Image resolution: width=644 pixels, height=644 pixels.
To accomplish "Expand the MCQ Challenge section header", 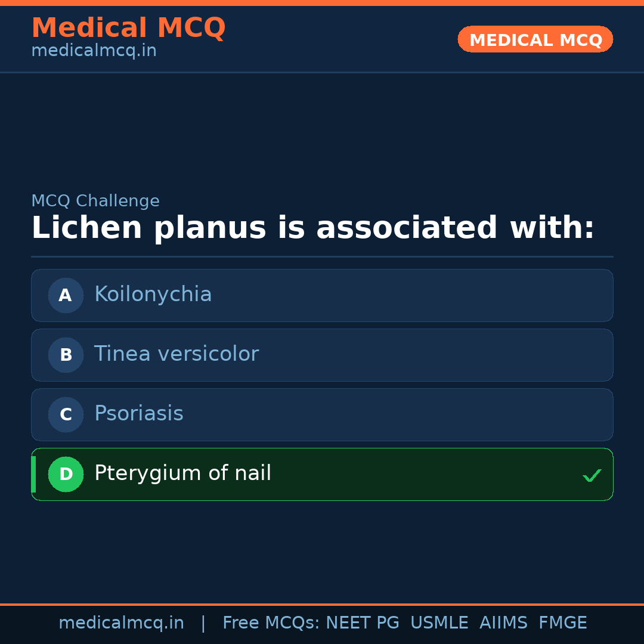I will 95,201.
